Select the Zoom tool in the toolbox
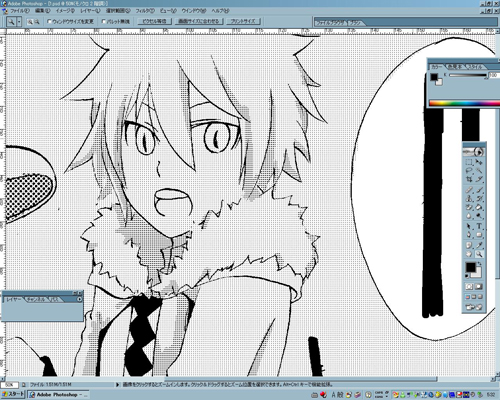The height and width of the screenshot is (400, 500). pyautogui.click(x=479, y=254)
